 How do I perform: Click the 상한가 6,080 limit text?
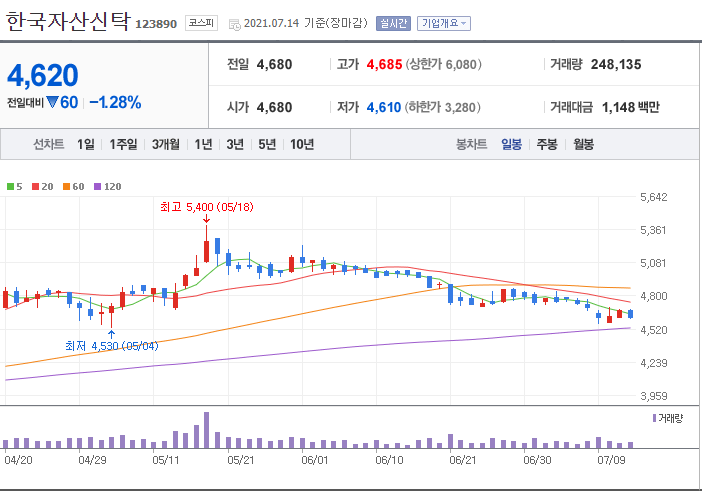pyautogui.click(x=444, y=64)
